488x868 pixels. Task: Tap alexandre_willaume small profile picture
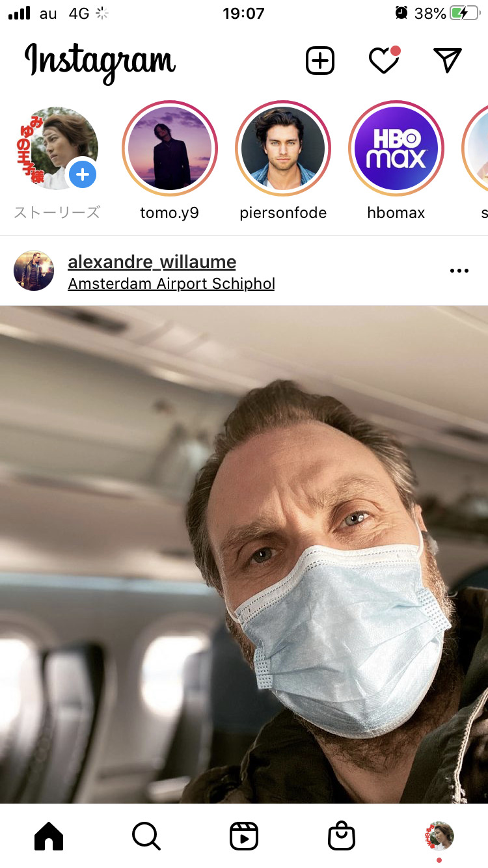click(34, 271)
